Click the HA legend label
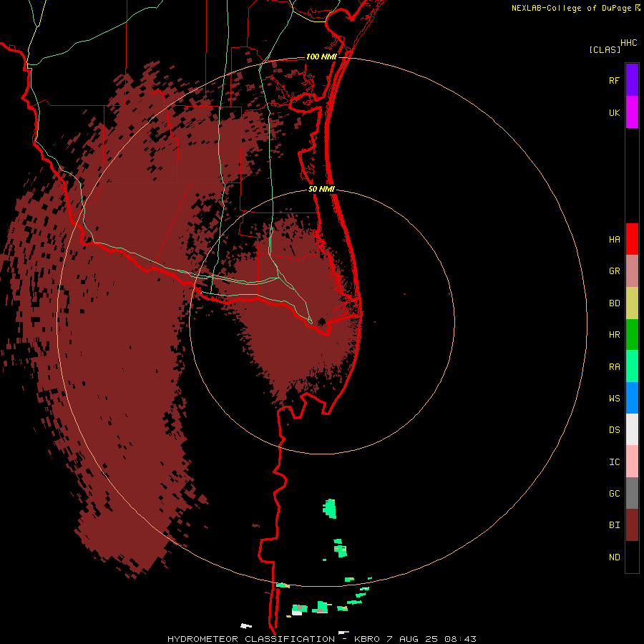644x644 pixels. (614, 240)
